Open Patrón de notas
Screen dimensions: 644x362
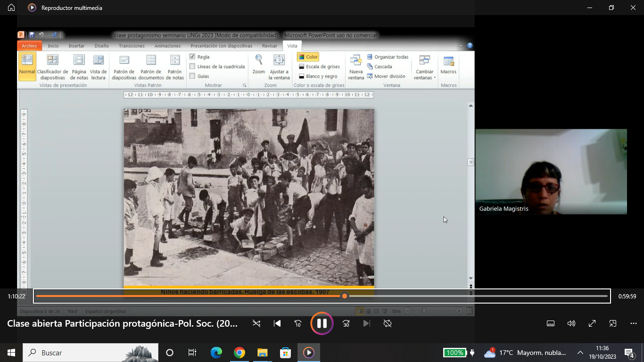[x=175, y=66]
